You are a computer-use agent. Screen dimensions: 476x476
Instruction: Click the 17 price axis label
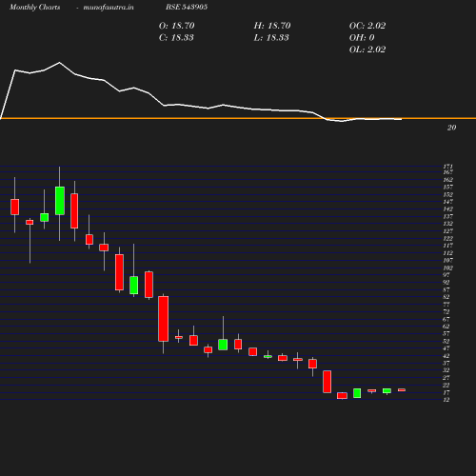click(x=446, y=392)
